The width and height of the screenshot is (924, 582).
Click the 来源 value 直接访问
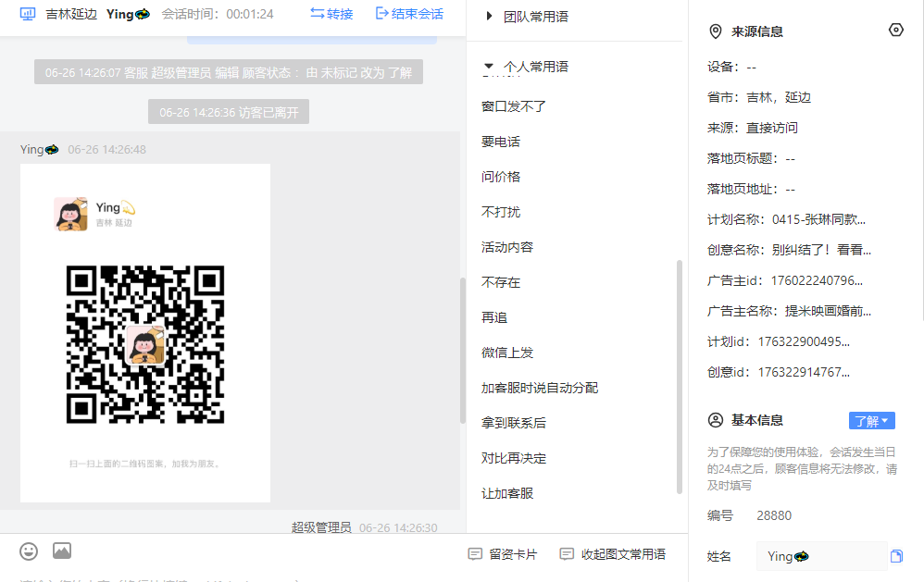click(772, 129)
